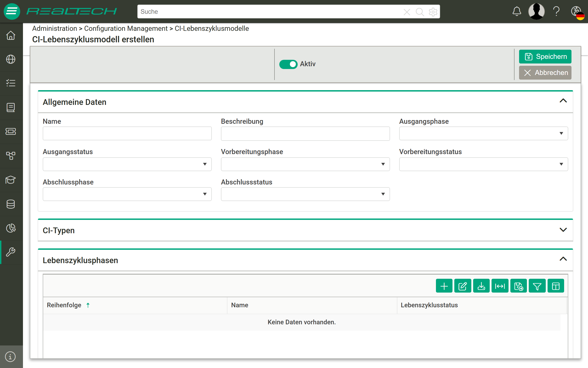Viewport: 588px width, 368px height.
Task: Auto-fit column widths in table
Action: [500, 286]
